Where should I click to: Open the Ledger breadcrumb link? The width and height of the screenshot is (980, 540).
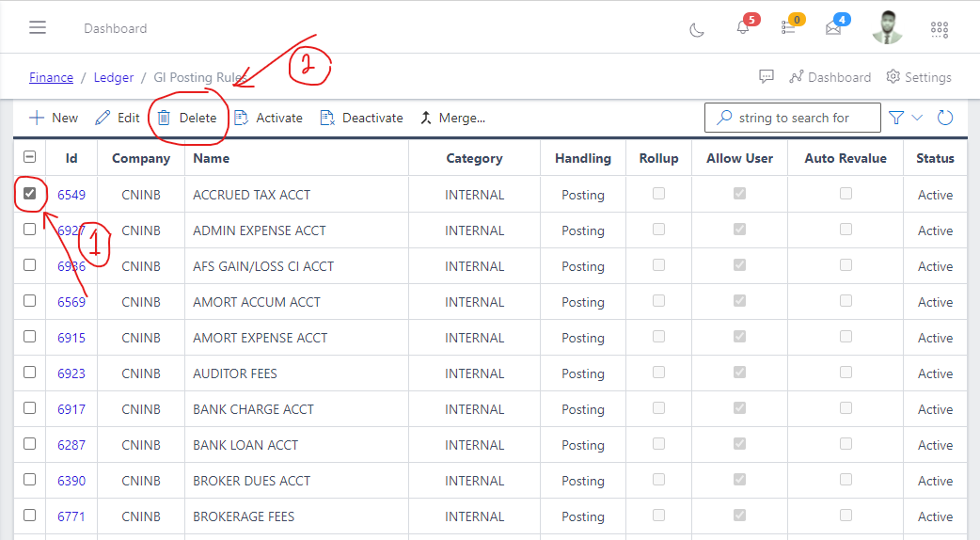pyautogui.click(x=114, y=77)
